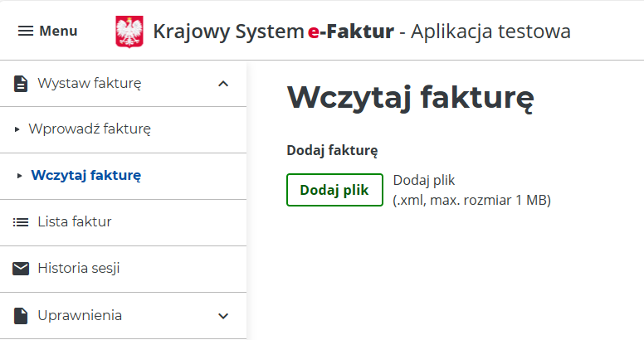
Task: Click the Historia sesji envelope icon
Action: pos(21,269)
